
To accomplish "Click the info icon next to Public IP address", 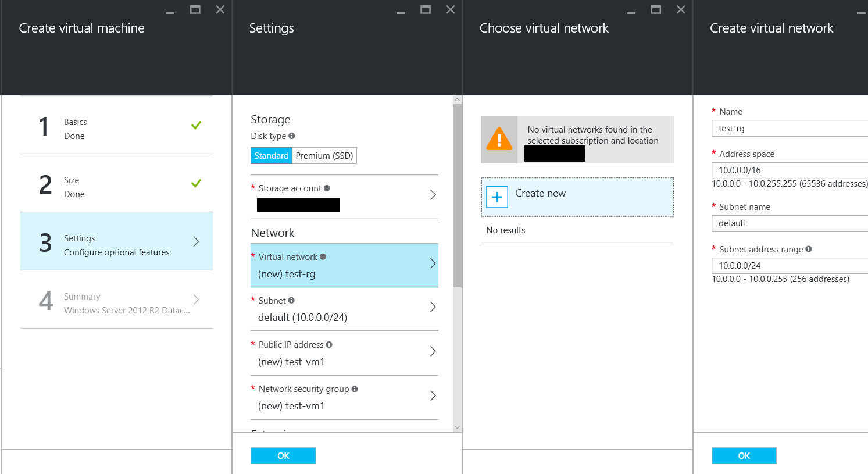I will click(x=328, y=344).
